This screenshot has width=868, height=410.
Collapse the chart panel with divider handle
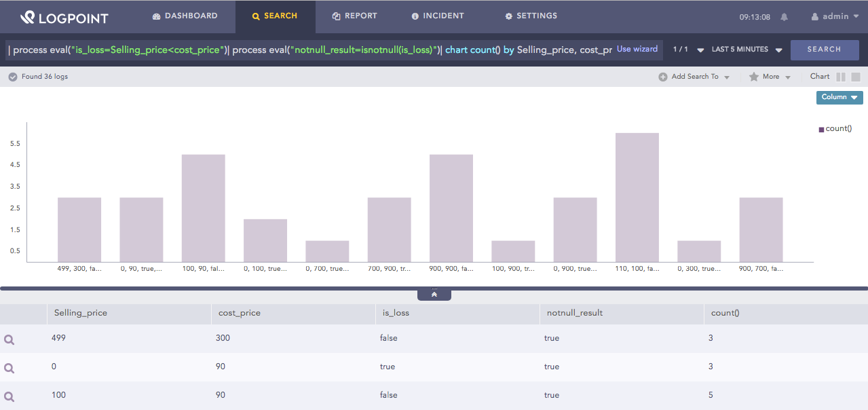434,295
